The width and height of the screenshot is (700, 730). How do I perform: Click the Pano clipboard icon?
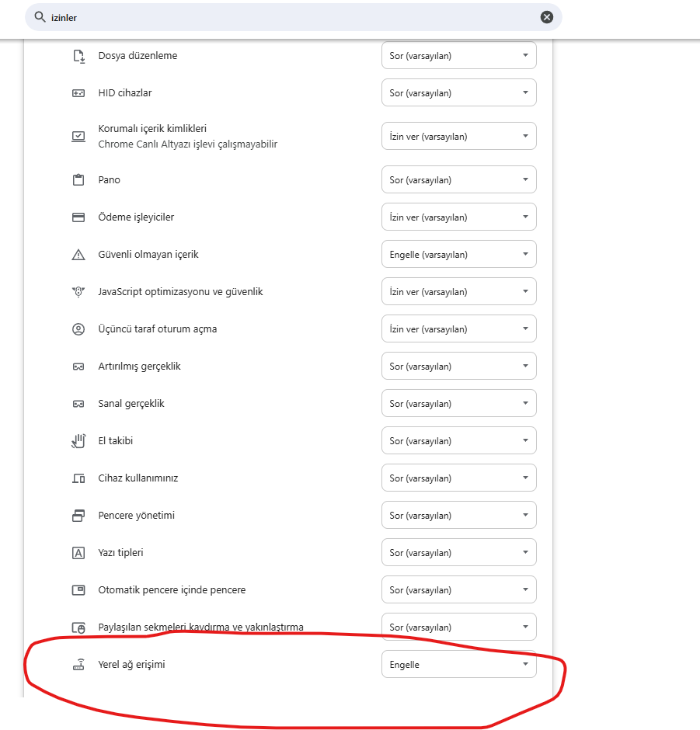tap(78, 180)
